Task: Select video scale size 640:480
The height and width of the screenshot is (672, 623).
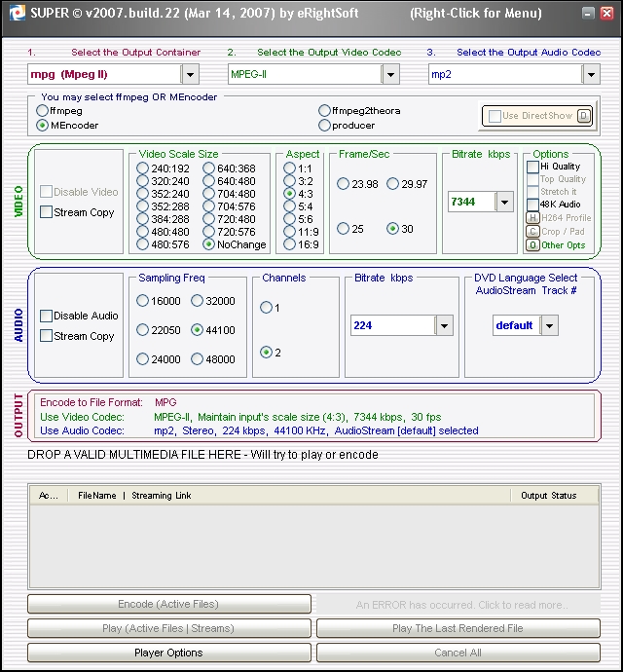Action: point(208,181)
